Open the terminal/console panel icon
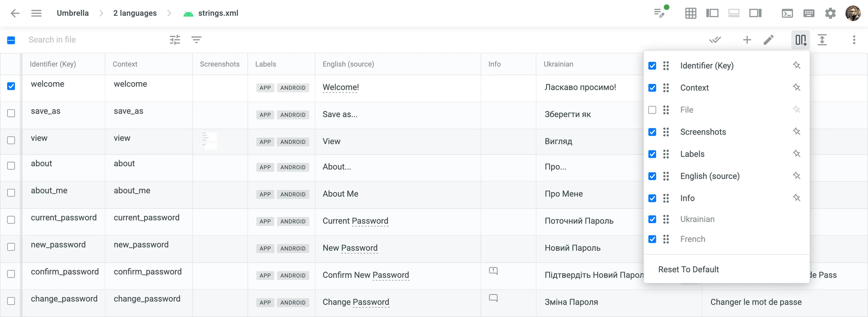The width and height of the screenshot is (868, 317). pyautogui.click(x=787, y=13)
